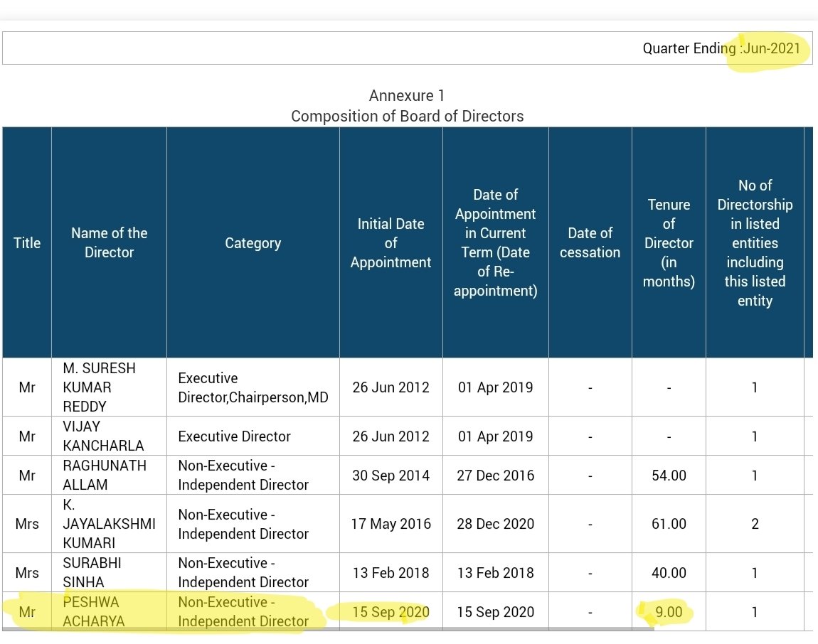Click the horizontal scrollbar below the table

[329, 629]
